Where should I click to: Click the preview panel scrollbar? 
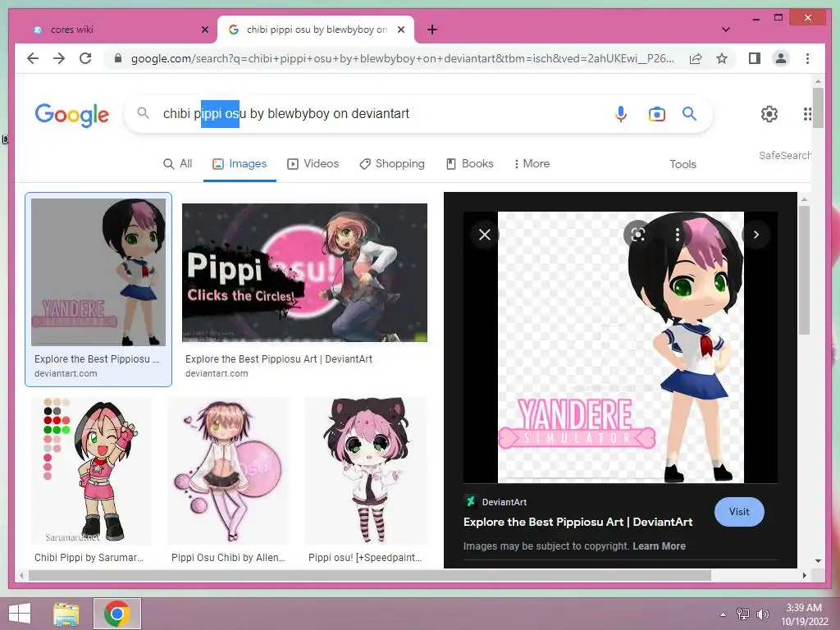pos(804,271)
